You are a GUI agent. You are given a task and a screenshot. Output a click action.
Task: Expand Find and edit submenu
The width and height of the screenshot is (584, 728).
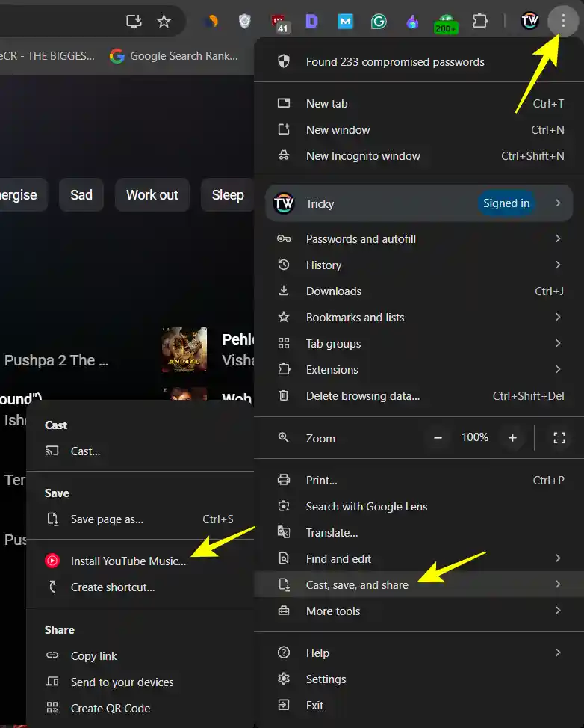pos(419,558)
